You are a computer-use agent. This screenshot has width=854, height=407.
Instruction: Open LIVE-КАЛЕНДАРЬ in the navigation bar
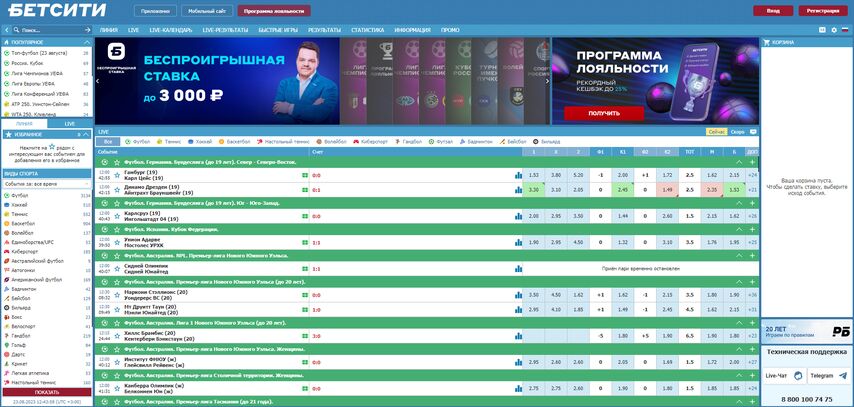[x=170, y=30]
